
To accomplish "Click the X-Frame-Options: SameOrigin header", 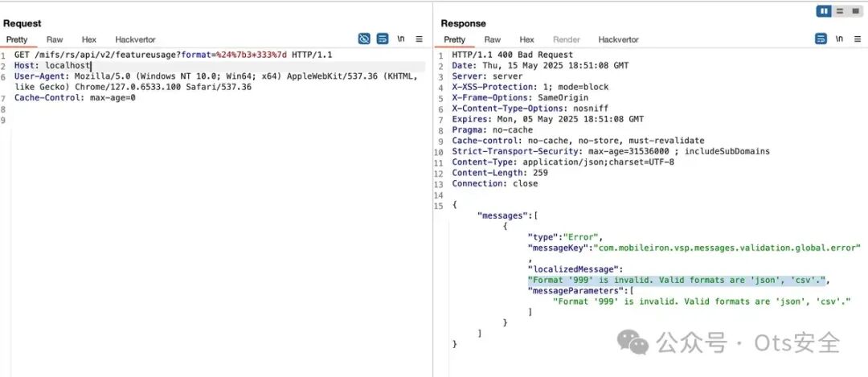I will [x=520, y=98].
